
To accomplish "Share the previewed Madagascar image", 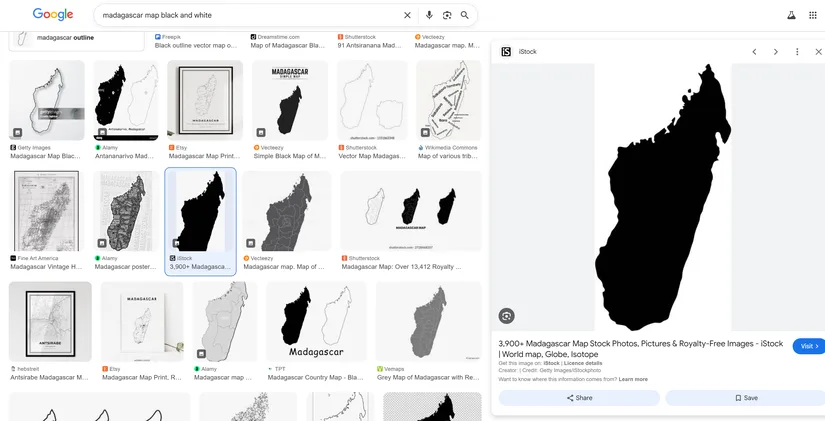I will 579,398.
